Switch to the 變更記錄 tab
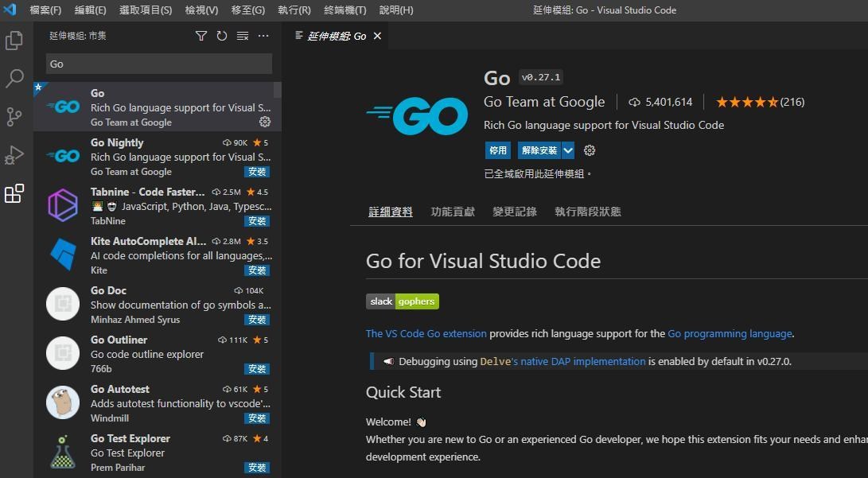This screenshot has width=868, height=478. [x=515, y=212]
